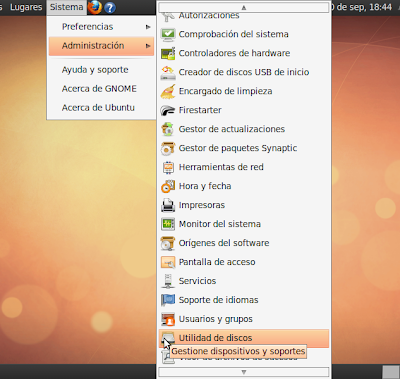The width and height of the screenshot is (400, 379).
Task: Click the Pantalla de acceso icon
Action: (168, 262)
